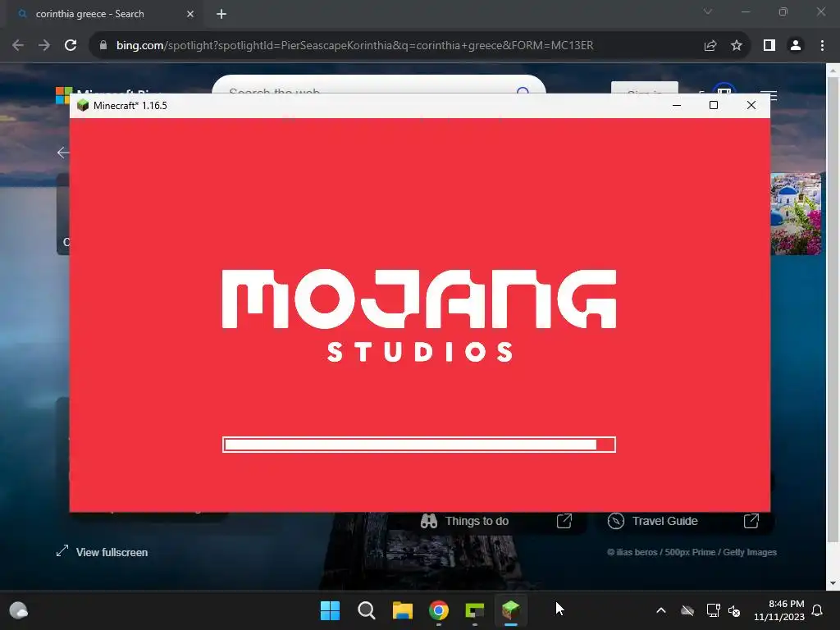Open a new Chrome tab
Image resolution: width=840 pixels, height=630 pixels.
pyautogui.click(x=221, y=14)
